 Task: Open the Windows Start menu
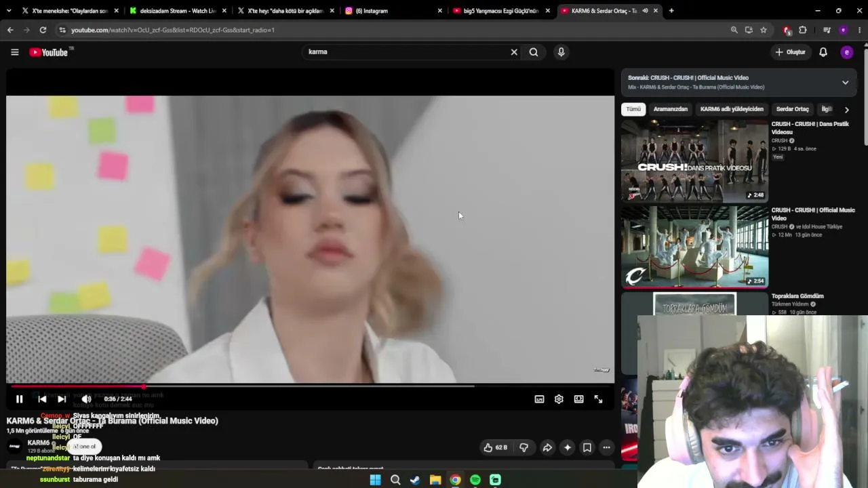pyautogui.click(x=376, y=480)
